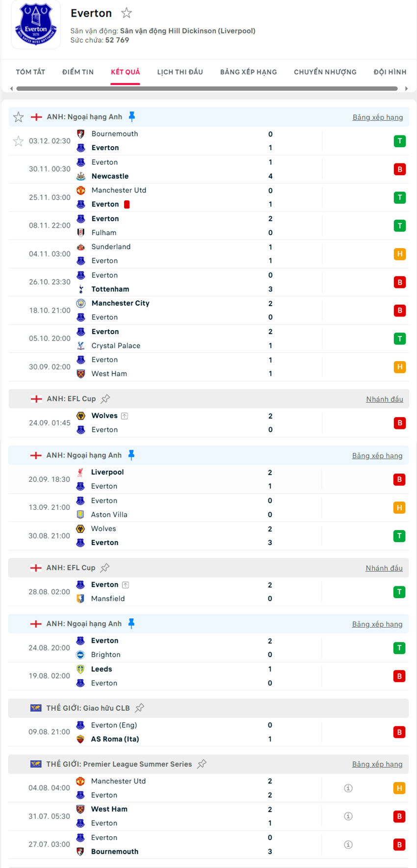Click the info icon on Manchester Utd Summer Series match
Screen dimensions: 417x868
click(x=348, y=788)
